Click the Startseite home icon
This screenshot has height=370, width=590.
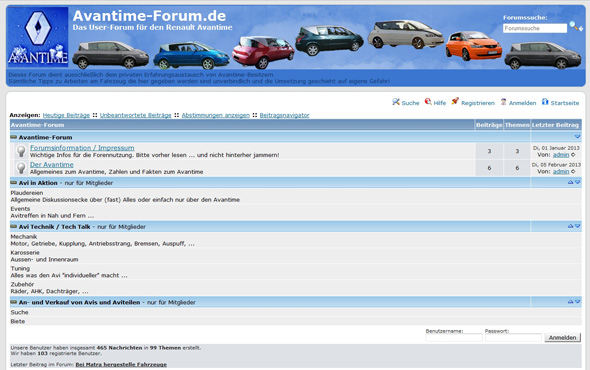click(x=545, y=102)
